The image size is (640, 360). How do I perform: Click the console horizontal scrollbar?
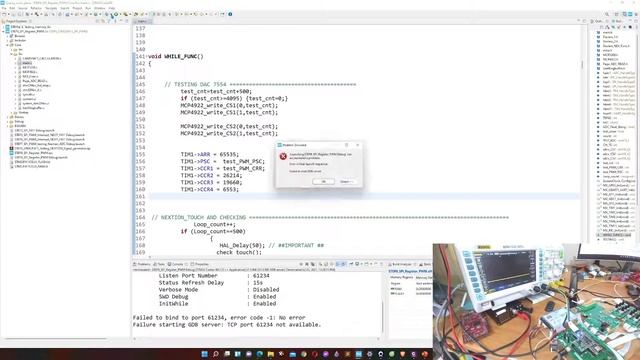(x=257, y=338)
